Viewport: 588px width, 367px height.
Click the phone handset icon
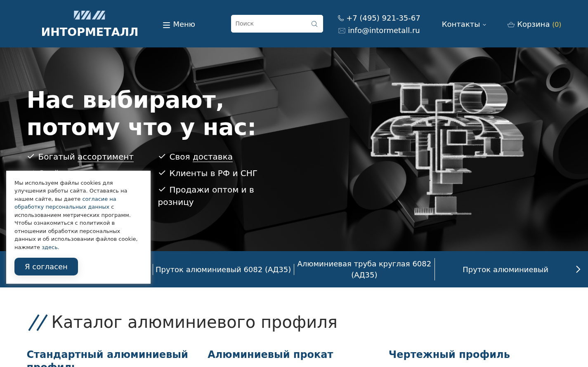point(341,18)
